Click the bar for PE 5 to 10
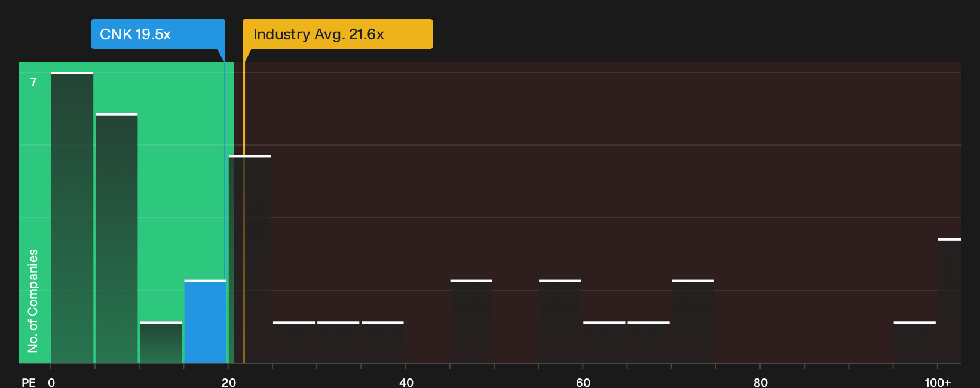 tap(117, 238)
